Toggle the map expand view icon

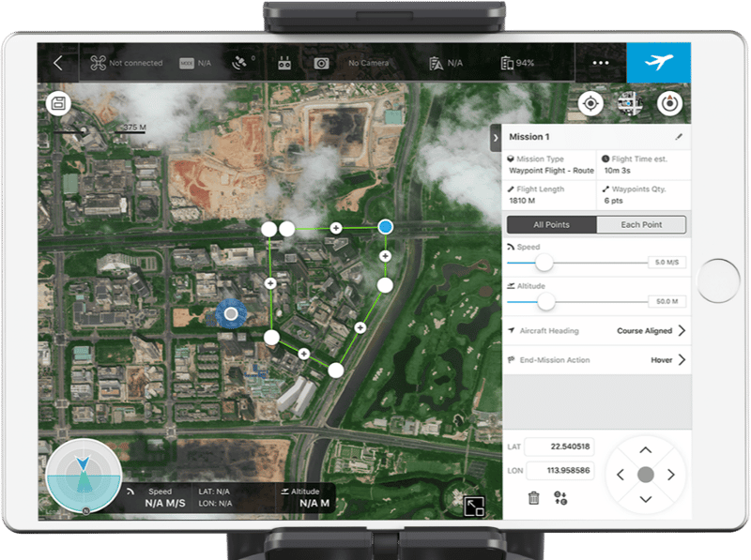(x=474, y=506)
